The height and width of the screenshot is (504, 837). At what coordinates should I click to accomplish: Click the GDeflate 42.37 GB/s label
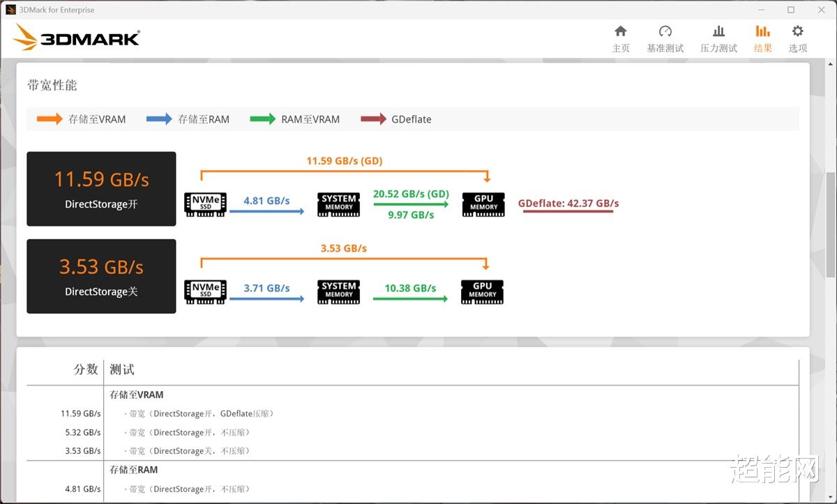tap(568, 204)
